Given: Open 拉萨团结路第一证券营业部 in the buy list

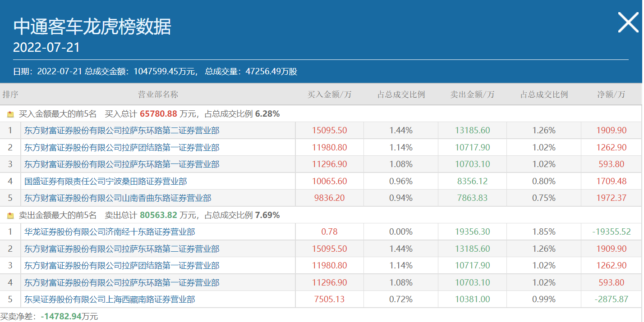Looking at the screenshot, I should click(x=122, y=148).
